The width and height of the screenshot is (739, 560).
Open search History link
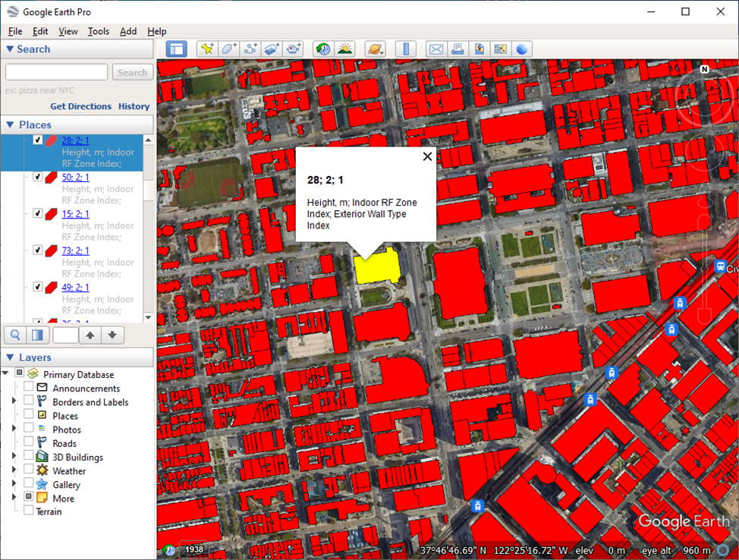tap(134, 106)
